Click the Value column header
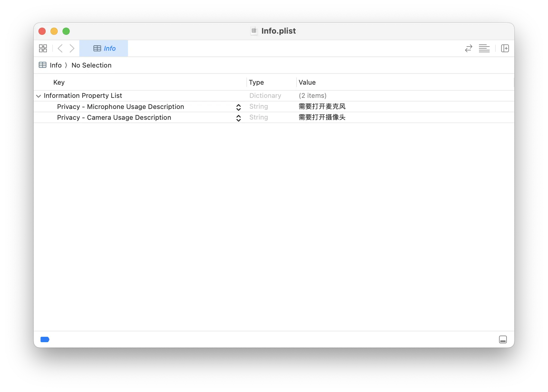 pyautogui.click(x=307, y=82)
